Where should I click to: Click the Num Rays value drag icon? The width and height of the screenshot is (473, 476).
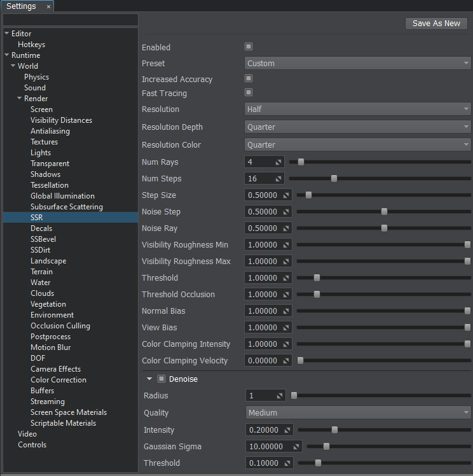[x=278, y=162]
